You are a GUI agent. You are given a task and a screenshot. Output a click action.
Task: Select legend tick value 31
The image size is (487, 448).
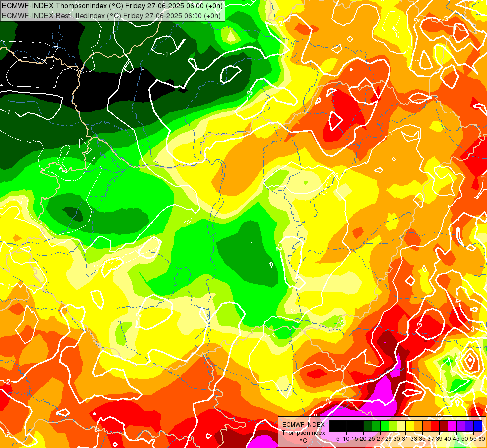(405, 439)
